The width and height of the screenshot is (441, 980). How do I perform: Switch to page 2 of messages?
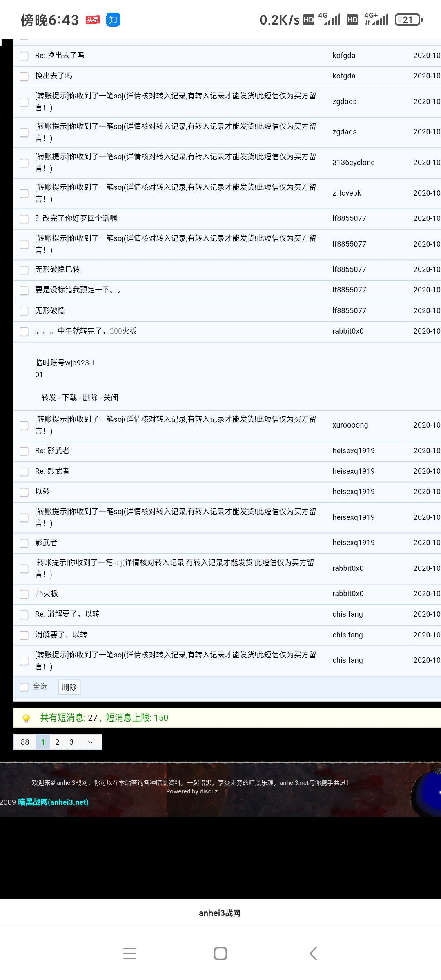[57, 742]
